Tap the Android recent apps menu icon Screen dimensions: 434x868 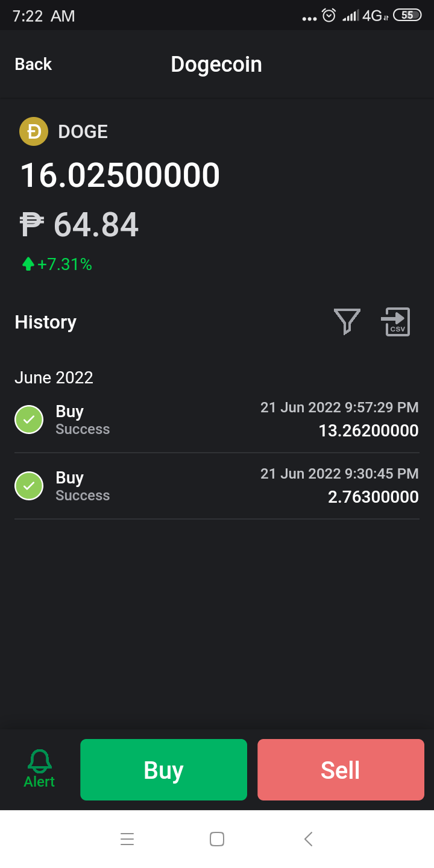127,839
